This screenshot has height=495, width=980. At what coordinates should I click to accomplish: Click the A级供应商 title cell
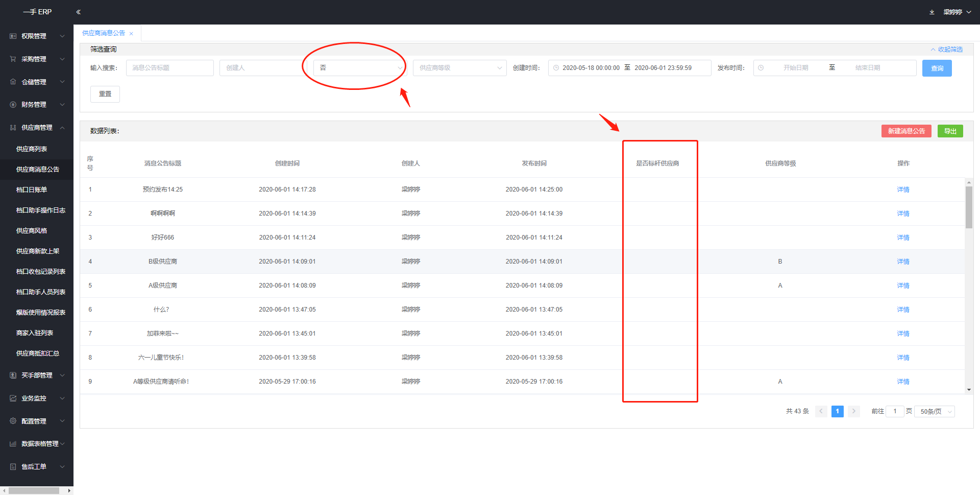click(x=163, y=286)
